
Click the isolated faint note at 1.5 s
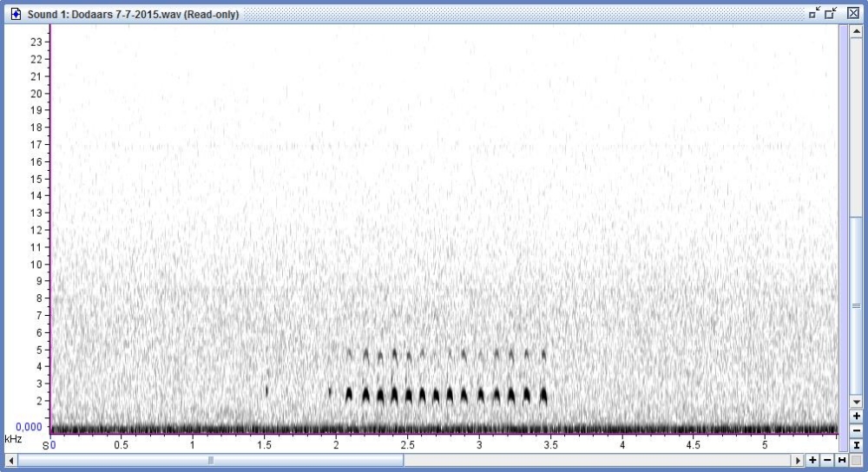coord(266,391)
